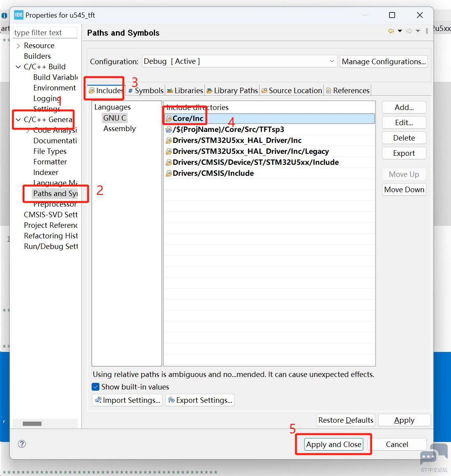This screenshot has height=476, width=451.
Task: Switch to the Library Paths tab
Action: pyautogui.click(x=232, y=90)
